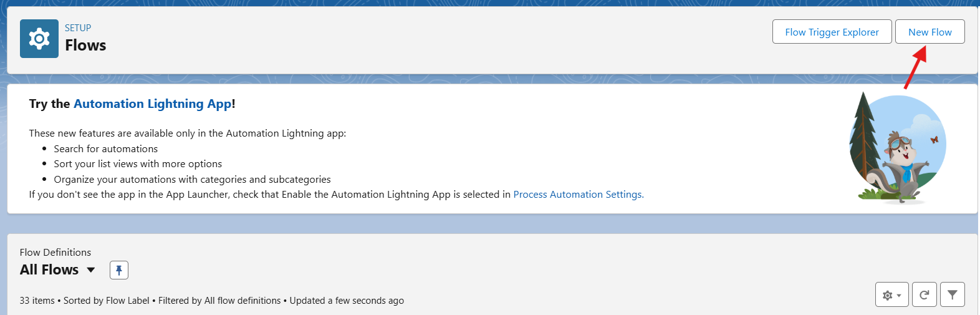
Task: Click 'Organize your automations with categories' bullet
Action: 192,180
